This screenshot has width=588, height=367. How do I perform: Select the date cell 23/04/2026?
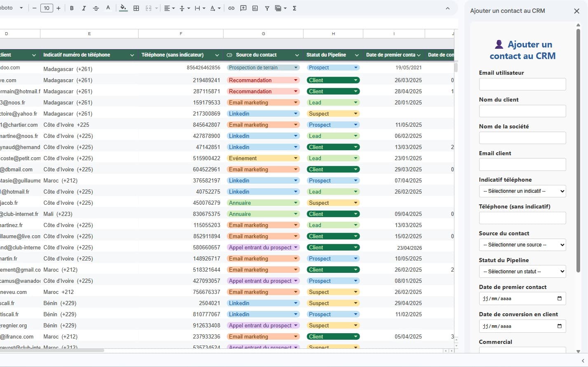(x=394, y=247)
